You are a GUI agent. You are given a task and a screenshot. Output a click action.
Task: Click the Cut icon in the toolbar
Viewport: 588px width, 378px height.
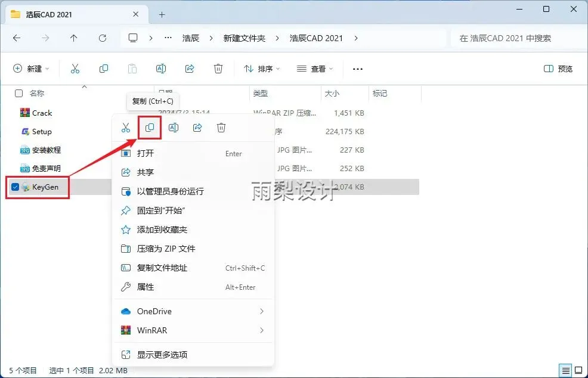coord(75,69)
